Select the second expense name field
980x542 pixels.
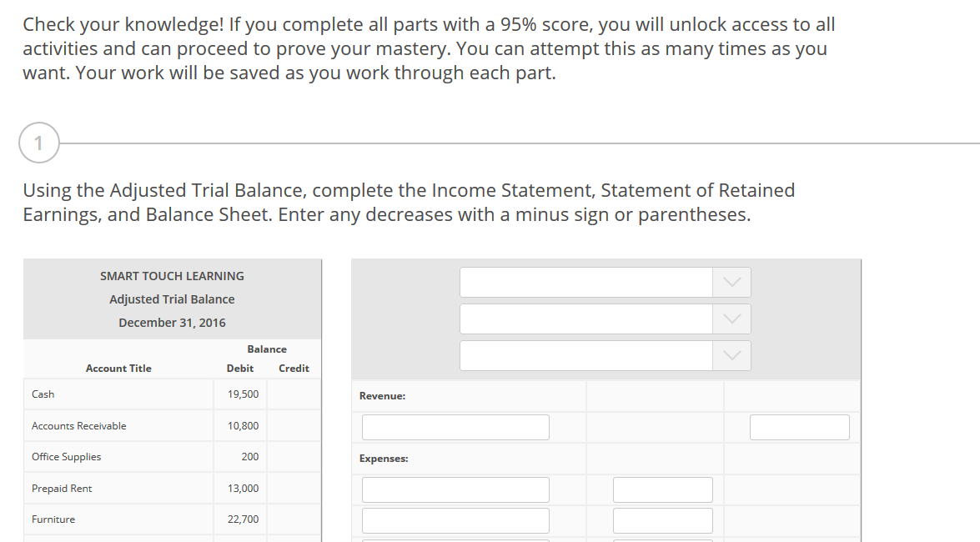pyautogui.click(x=455, y=519)
